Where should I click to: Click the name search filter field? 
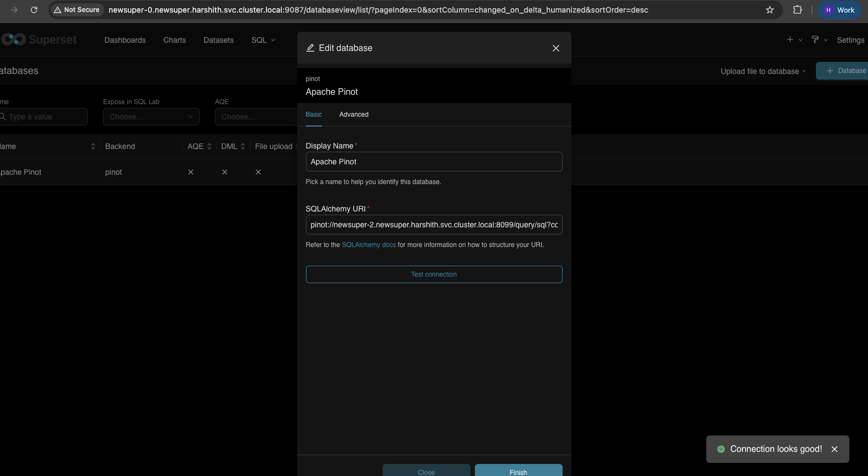pyautogui.click(x=43, y=117)
